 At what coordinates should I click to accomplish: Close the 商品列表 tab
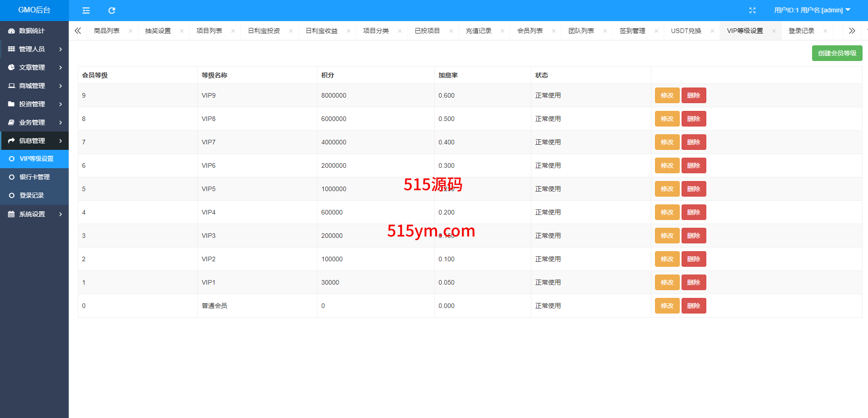[131, 31]
